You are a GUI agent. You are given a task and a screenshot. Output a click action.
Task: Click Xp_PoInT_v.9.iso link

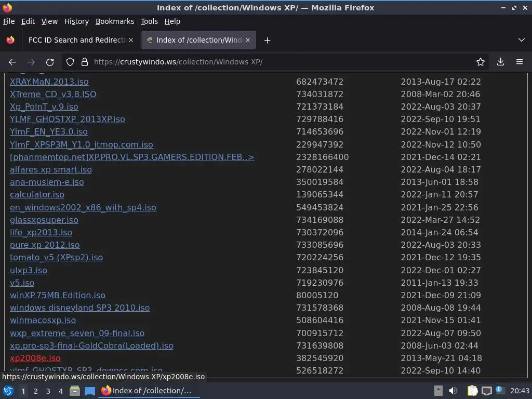tap(44, 107)
